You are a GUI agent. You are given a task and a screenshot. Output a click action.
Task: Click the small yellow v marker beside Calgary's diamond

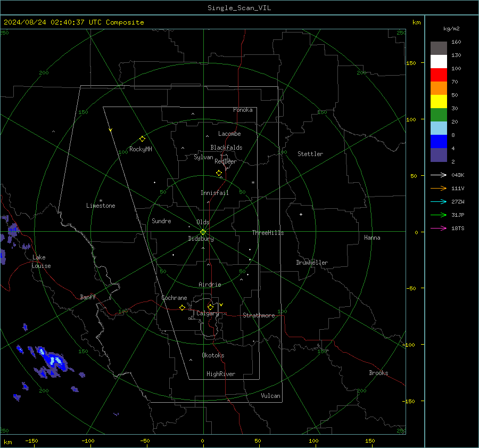click(x=221, y=305)
